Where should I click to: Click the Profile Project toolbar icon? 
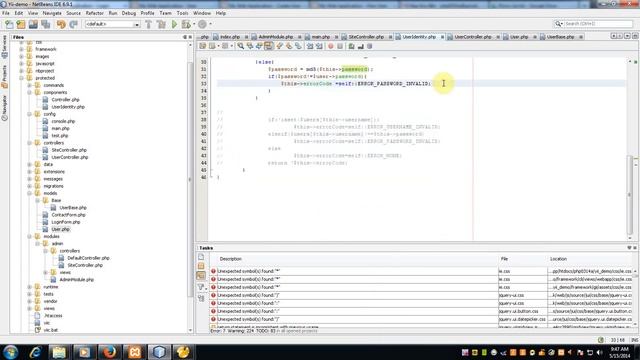point(202,24)
